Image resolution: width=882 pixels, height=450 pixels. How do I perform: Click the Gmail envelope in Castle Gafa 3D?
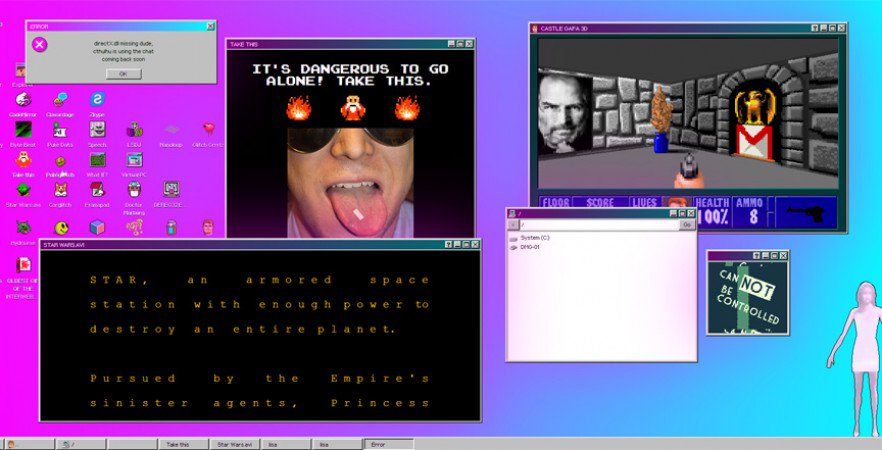(x=754, y=142)
